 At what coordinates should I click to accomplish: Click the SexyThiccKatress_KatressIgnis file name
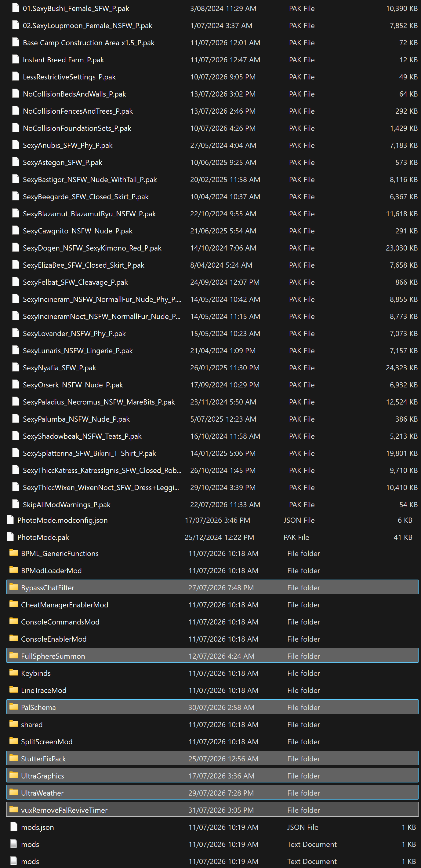point(102,471)
